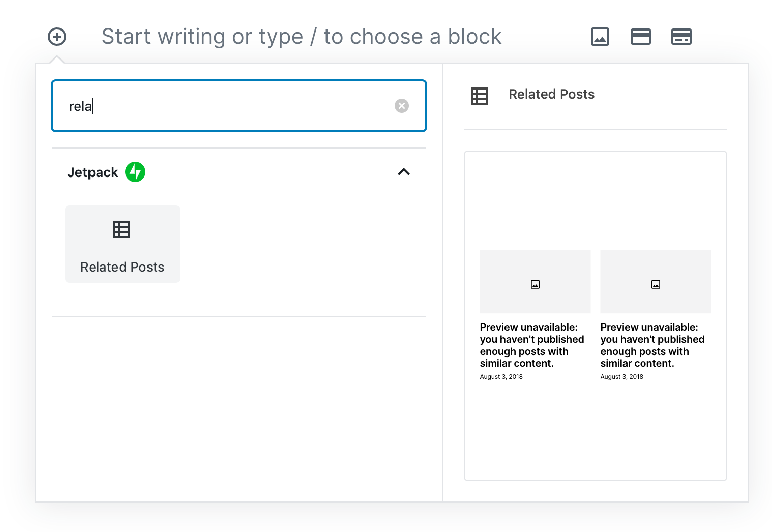This screenshot has width=772, height=532.
Task: Click the "Start writing or type /" placeholder
Action: (x=301, y=37)
